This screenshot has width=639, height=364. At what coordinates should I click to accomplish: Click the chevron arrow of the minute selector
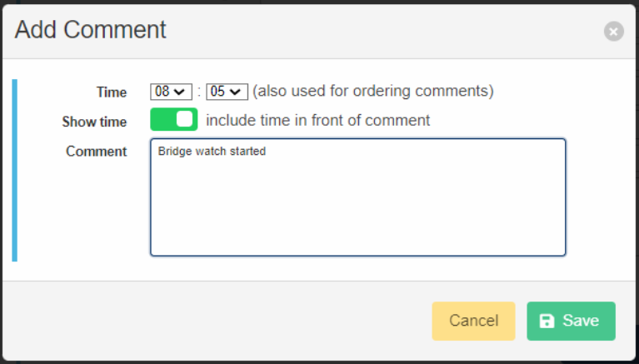[235, 92]
